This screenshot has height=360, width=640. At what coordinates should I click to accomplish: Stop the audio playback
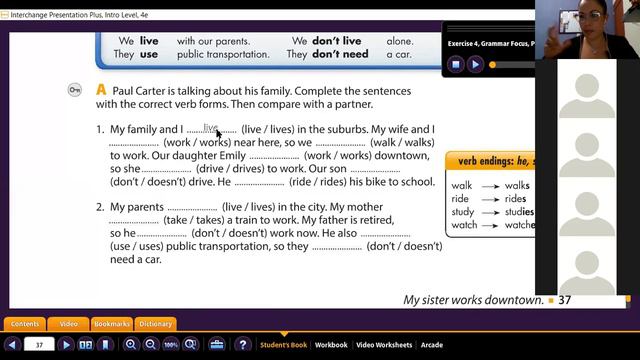coord(456,64)
